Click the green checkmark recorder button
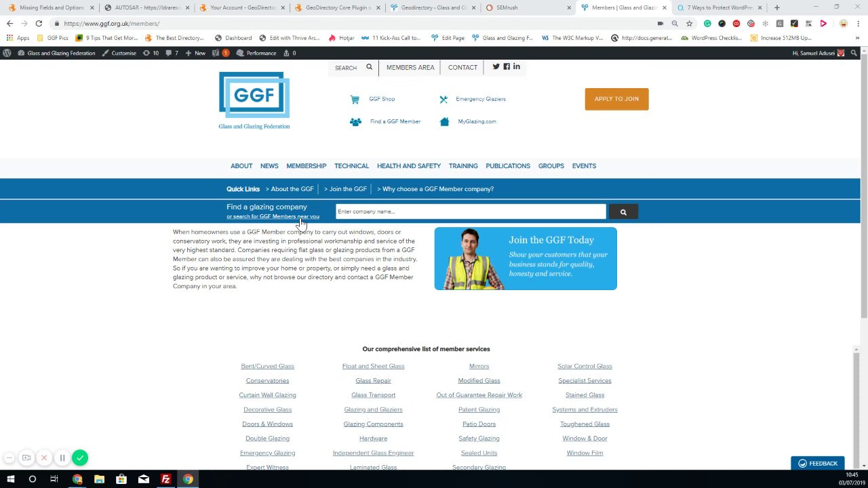Viewport: 868px width, 488px height. click(80, 457)
